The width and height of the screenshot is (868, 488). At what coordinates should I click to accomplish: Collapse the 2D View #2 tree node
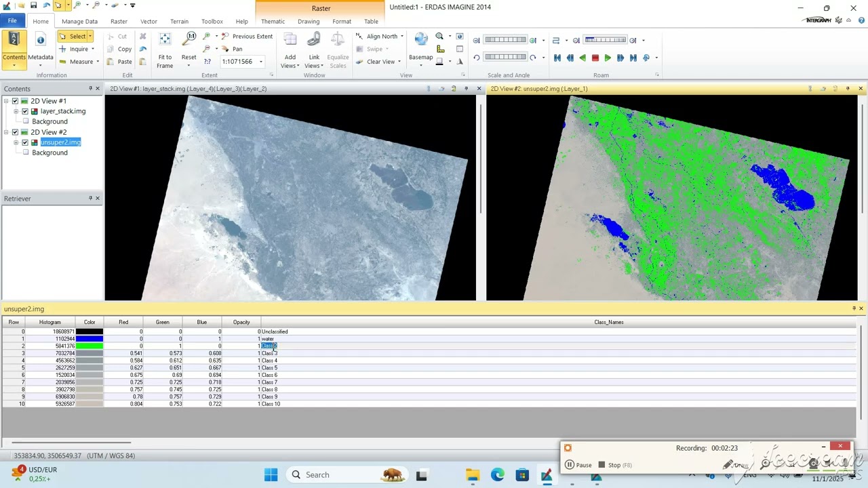(6, 132)
